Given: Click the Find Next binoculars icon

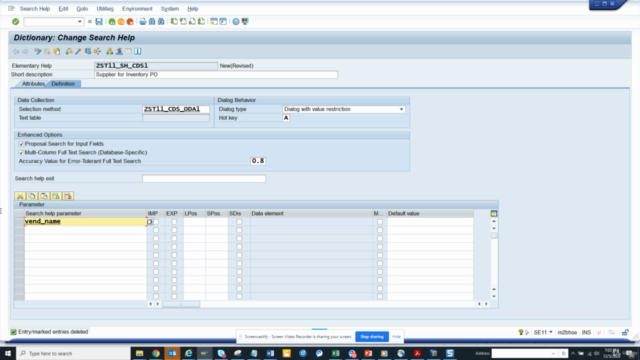Looking at the screenshot, I should [161, 22].
